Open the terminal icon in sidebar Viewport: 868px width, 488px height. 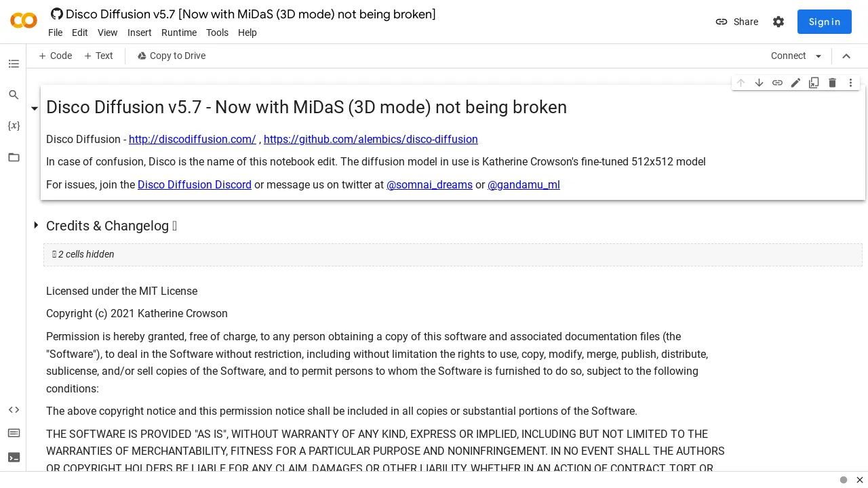pos(14,457)
